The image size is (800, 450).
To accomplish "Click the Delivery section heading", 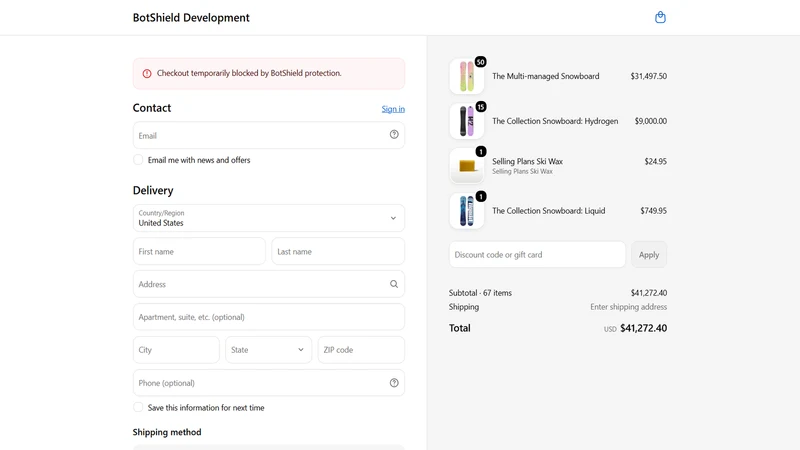I will (x=153, y=190).
